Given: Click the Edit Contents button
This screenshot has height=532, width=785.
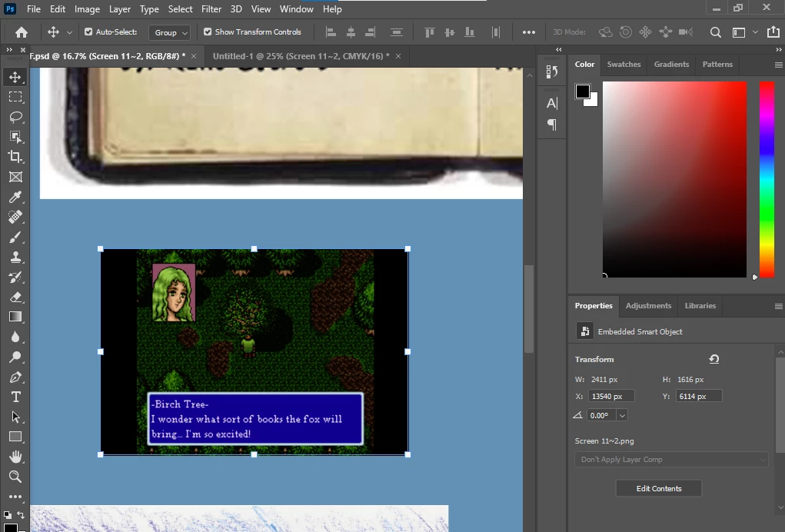Looking at the screenshot, I should (x=659, y=488).
